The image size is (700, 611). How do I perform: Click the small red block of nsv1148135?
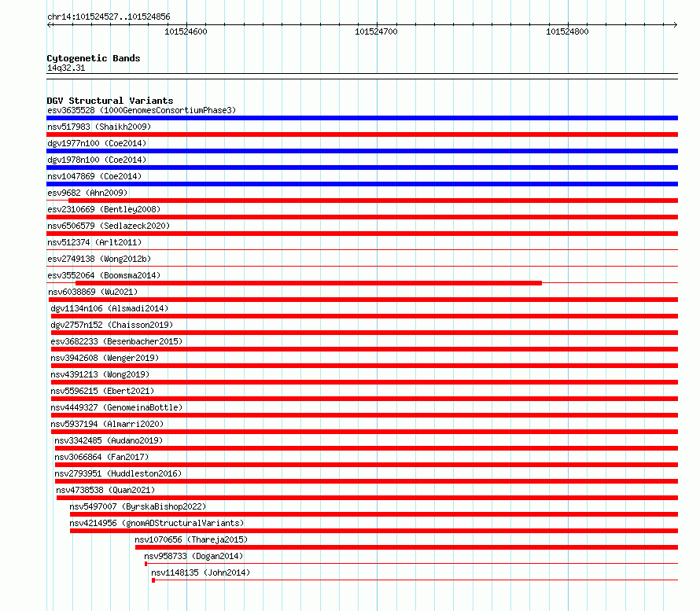(x=153, y=580)
